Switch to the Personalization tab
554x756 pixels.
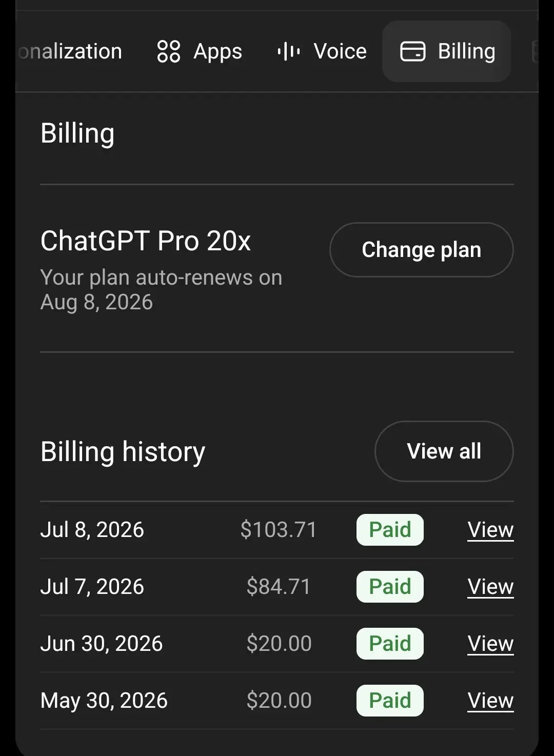coord(70,51)
